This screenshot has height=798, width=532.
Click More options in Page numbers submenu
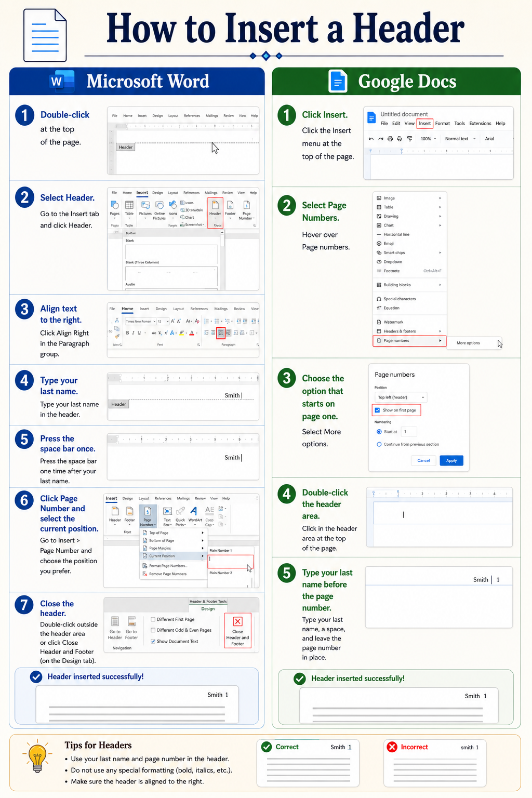tap(468, 343)
